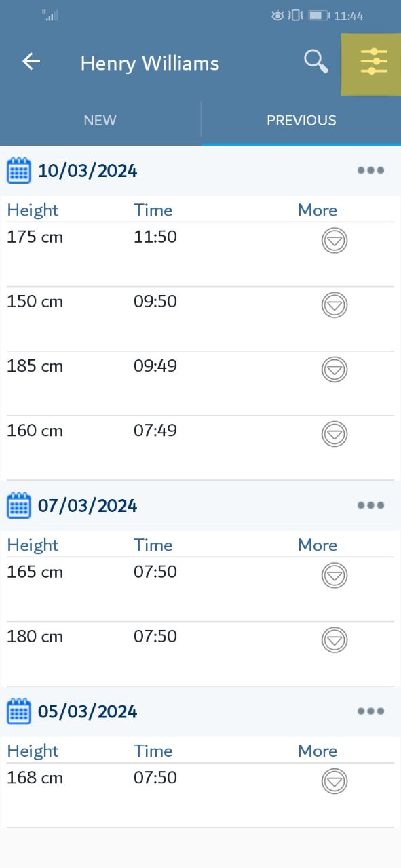This screenshot has height=868, width=401.
Task: Expand details for the 175 cm entry
Action: (334, 241)
